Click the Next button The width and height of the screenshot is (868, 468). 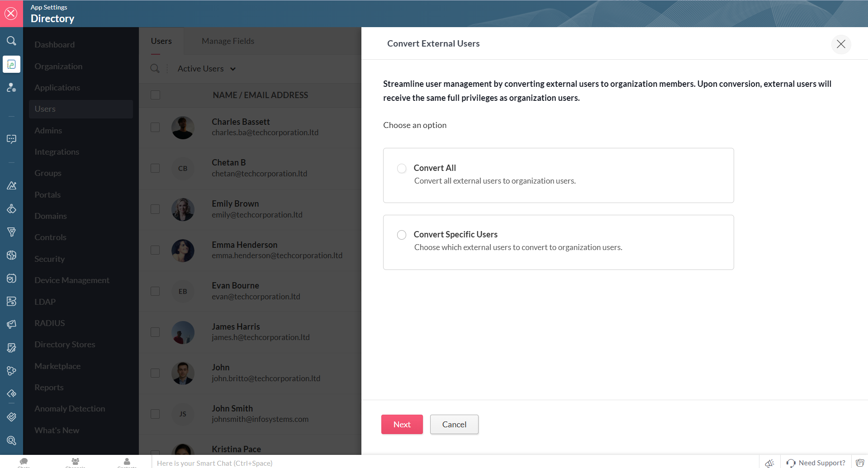[x=402, y=424]
